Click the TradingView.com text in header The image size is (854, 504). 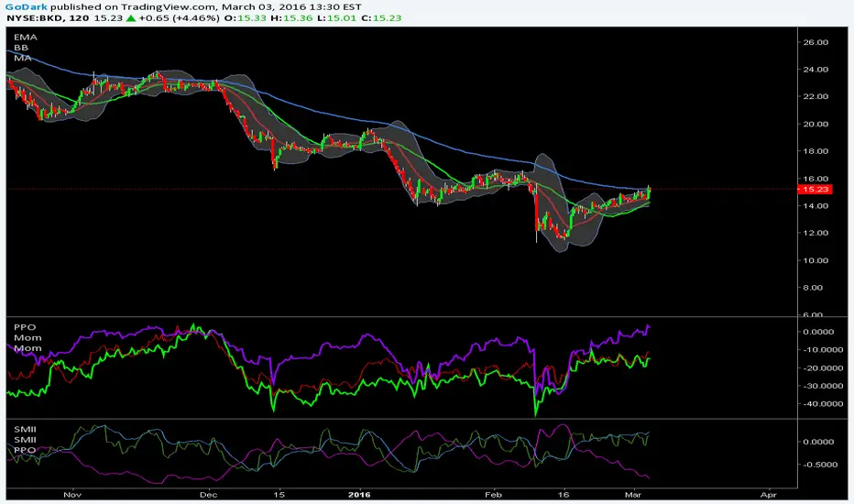coord(168,7)
